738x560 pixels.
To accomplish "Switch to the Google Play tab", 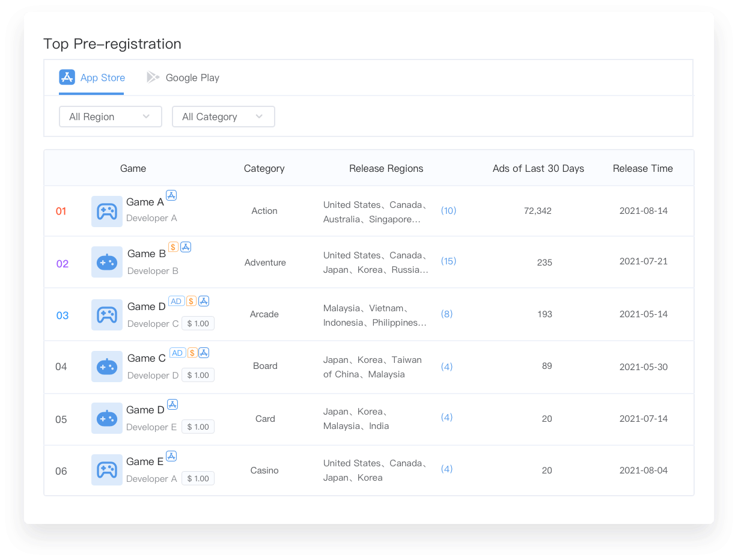I will click(x=192, y=78).
